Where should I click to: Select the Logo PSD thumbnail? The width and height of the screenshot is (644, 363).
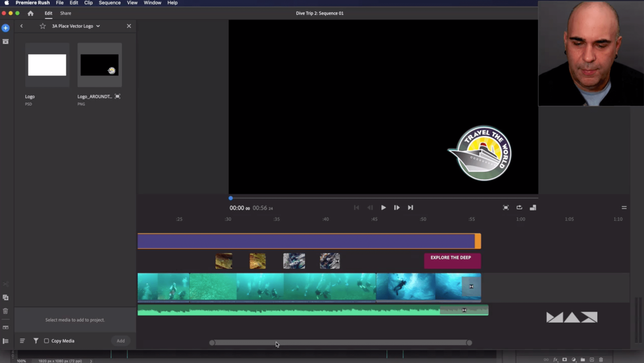click(47, 65)
